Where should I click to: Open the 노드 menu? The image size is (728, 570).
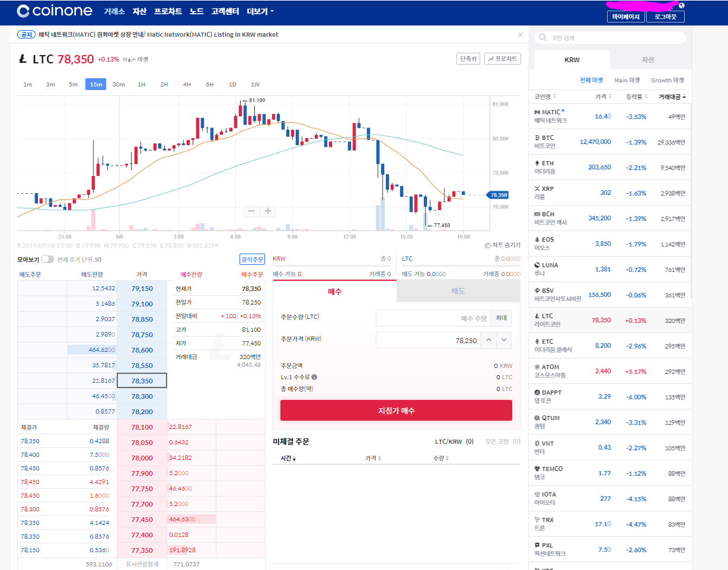pyautogui.click(x=197, y=11)
